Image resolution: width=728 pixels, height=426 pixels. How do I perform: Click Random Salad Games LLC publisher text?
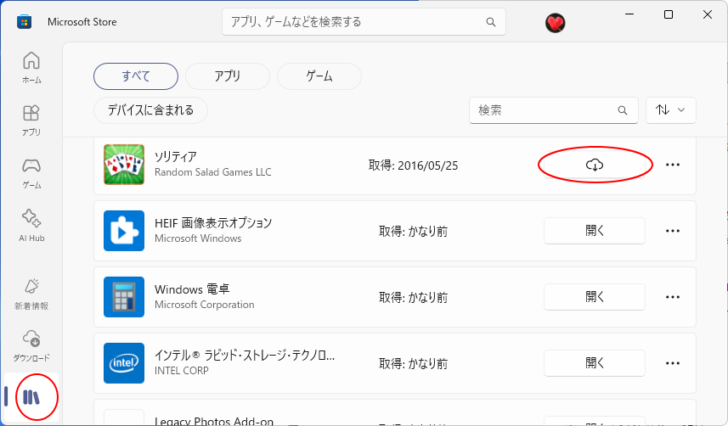click(213, 172)
